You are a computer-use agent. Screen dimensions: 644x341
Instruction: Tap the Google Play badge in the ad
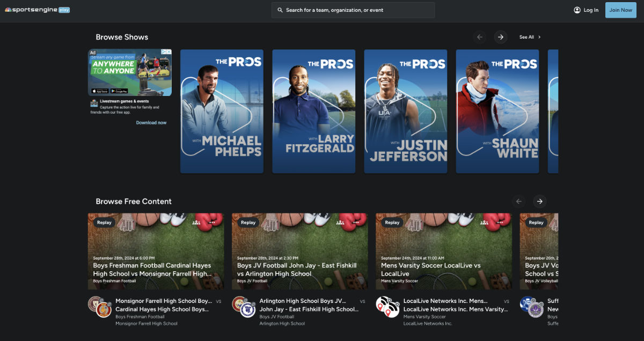pyautogui.click(x=119, y=91)
